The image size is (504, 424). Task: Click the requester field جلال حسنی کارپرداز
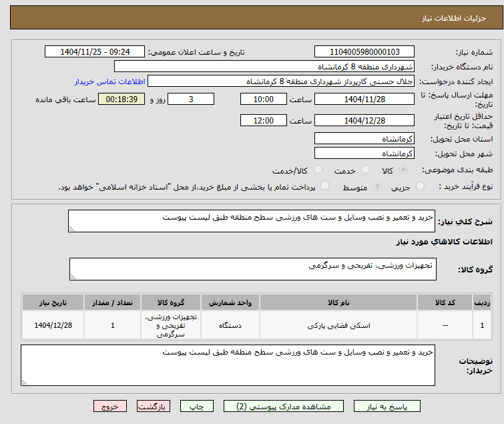[281, 81]
